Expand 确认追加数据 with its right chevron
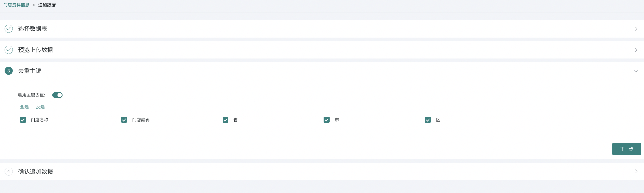 tap(636, 171)
